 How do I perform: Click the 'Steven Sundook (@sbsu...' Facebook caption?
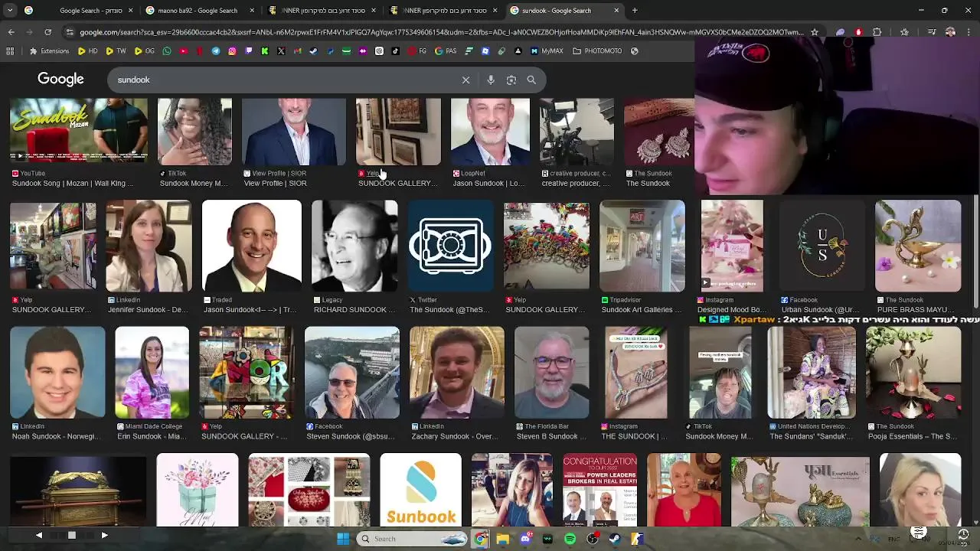click(352, 436)
